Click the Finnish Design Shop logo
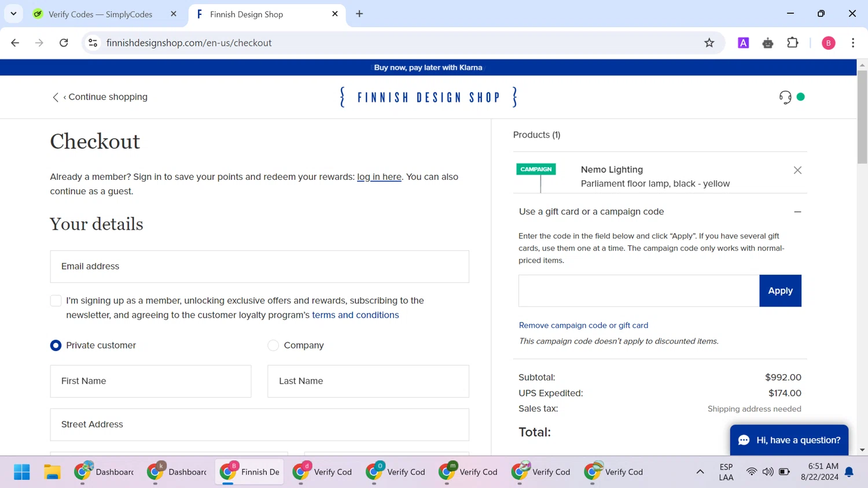Screen dimensions: 868x488 click(428, 97)
